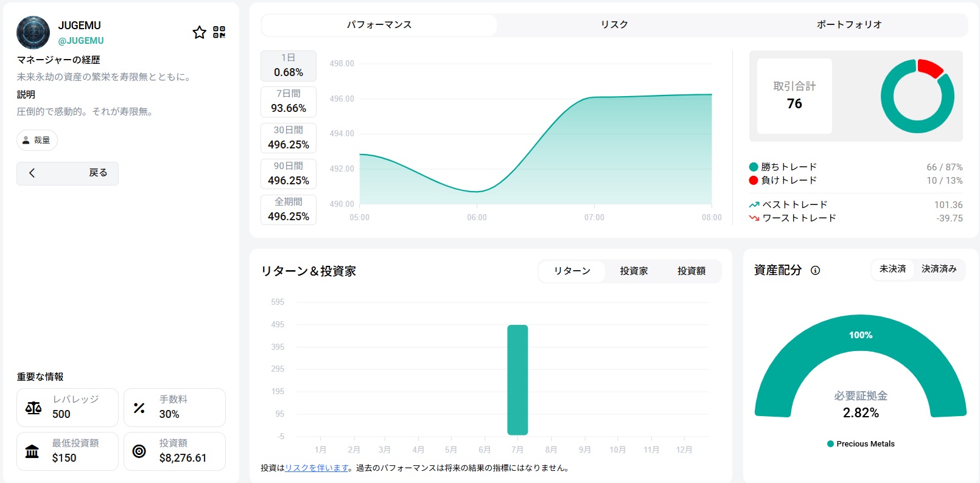Screen dimensions: 980x483
Task: Click the favorite star icon
Action: (x=199, y=32)
